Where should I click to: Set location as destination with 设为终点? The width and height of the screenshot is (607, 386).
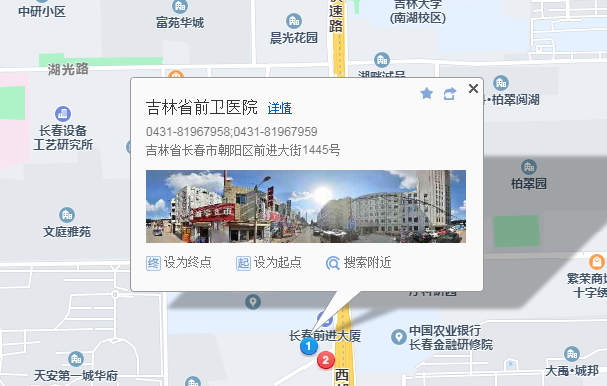point(179,263)
